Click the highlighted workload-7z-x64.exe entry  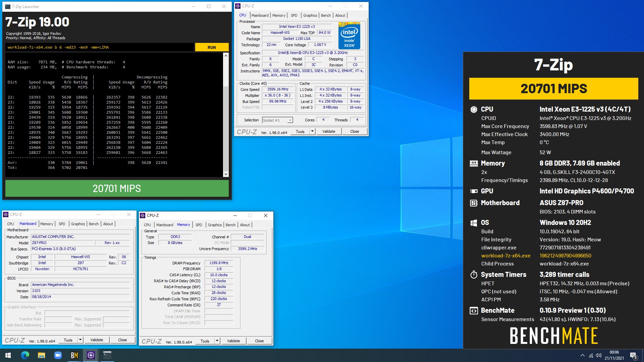[x=506, y=256]
